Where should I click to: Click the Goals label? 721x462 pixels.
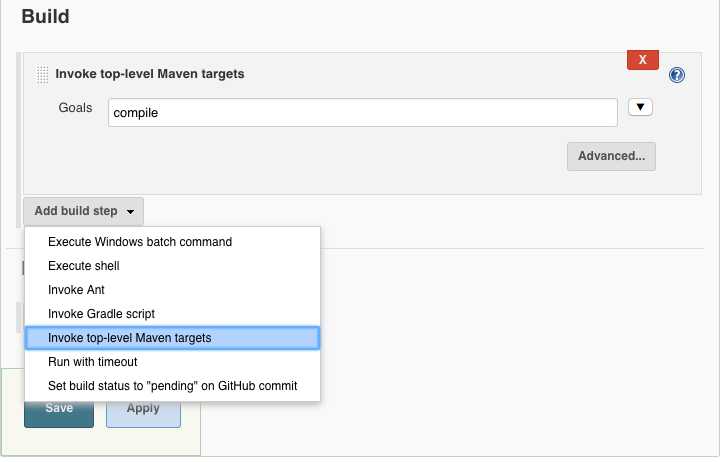(x=75, y=108)
